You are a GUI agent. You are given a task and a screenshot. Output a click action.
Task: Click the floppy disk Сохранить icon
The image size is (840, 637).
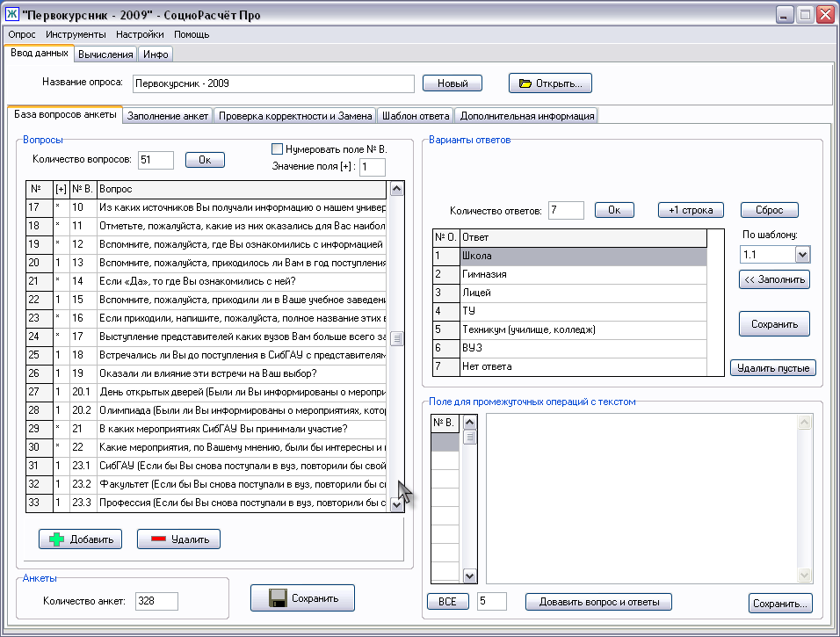pos(277,598)
